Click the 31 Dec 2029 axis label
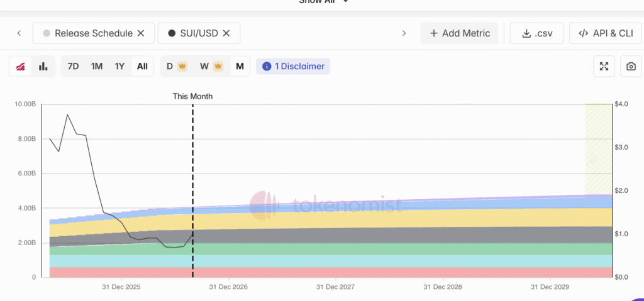The width and height of the screenshot is (644, 301). tap(550, 287)
